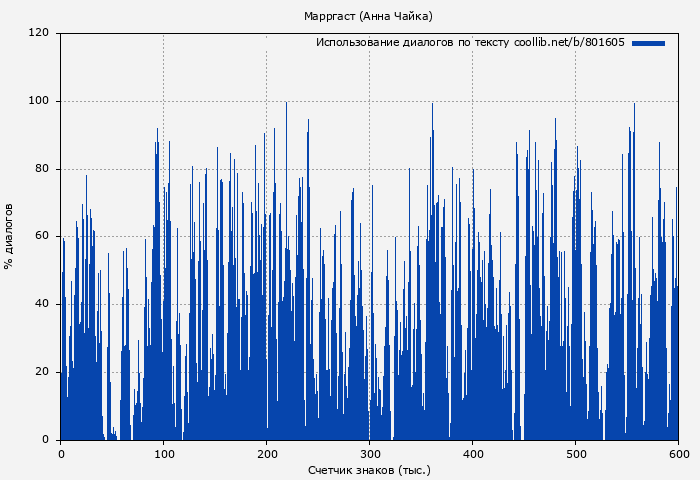Select the 500 tick on horizontal axis
This screenshot has width=700, height=480.
576,454
